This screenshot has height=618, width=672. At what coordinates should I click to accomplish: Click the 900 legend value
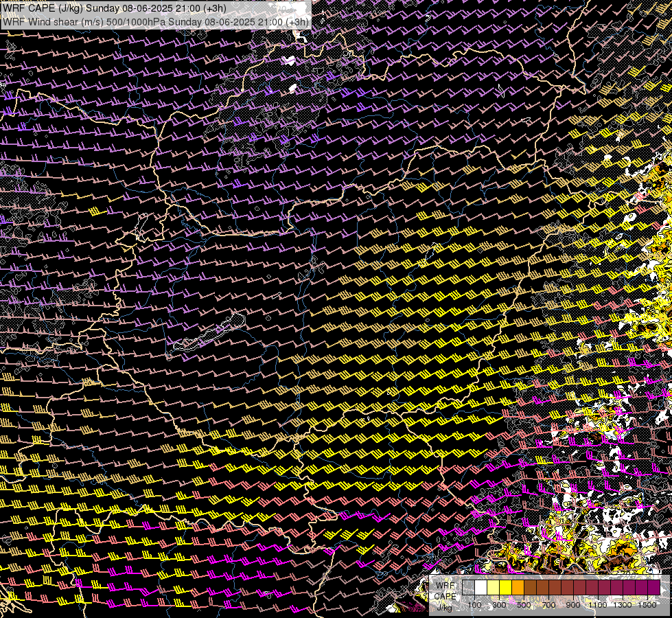point(573,605)
